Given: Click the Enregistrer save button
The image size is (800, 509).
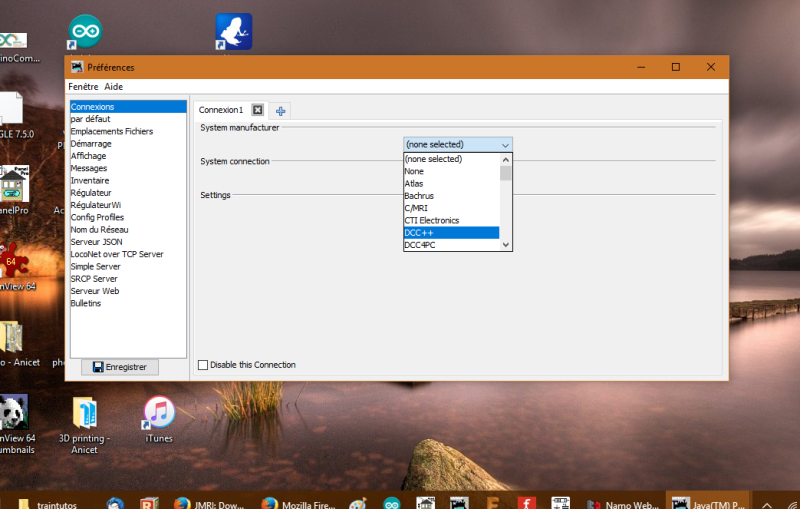Looking at the screenshot, I should point(119,367).
